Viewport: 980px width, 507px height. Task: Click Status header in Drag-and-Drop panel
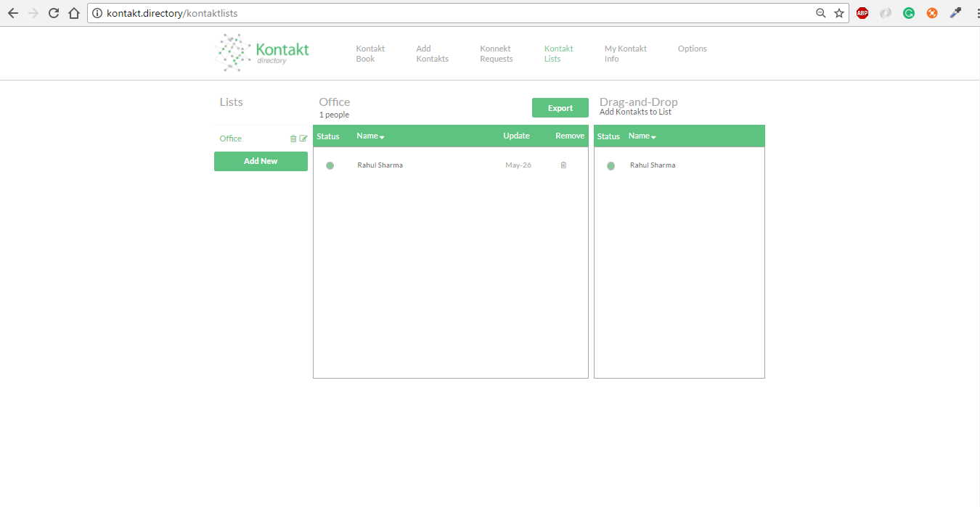pyautogui.click(x=608, y=136)
